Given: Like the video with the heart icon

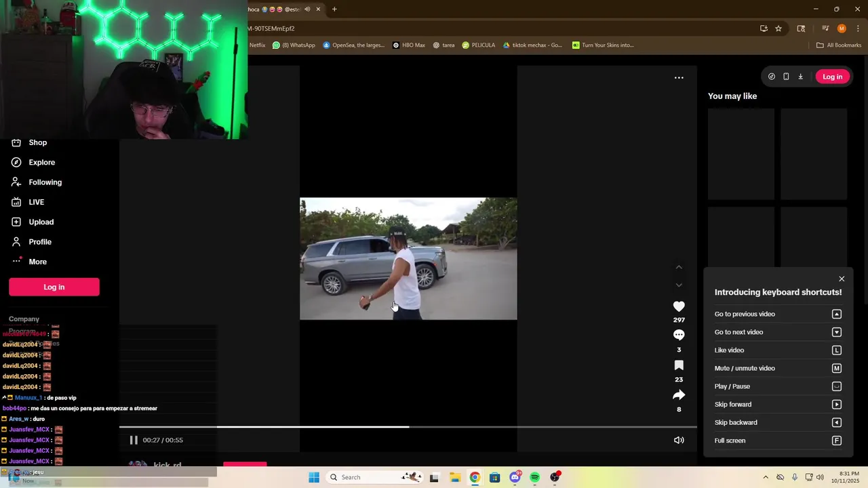Looking at the screenshot, I should (x=679, y=306).
